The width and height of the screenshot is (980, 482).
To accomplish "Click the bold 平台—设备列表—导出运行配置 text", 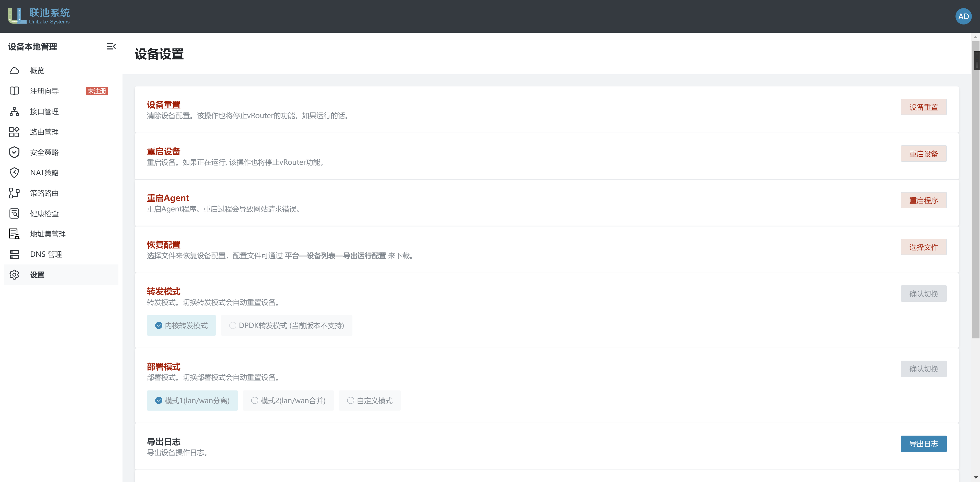I will coord(335,256).
